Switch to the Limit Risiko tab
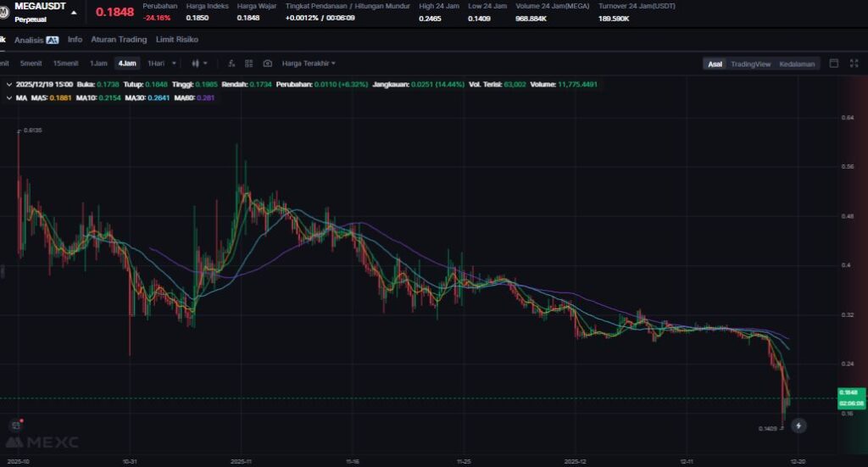This screenshot has width=868, height=467. pos(177,40)
